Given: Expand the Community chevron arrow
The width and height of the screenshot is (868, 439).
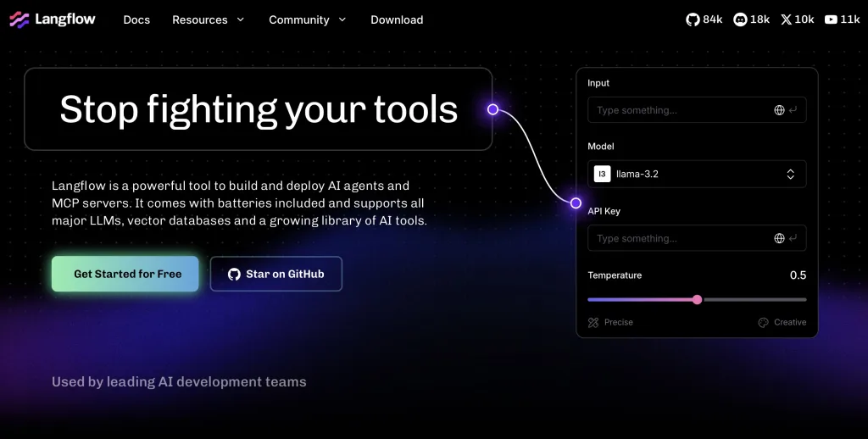Looking at the screenshot, I should [342, 19].
